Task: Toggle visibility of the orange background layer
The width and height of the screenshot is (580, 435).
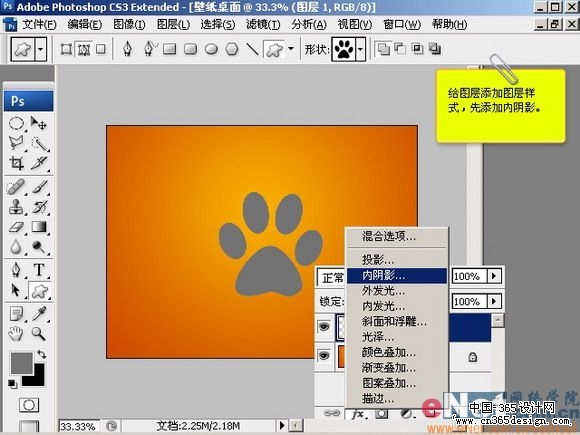Action: pyautogui.click(x=324, y=355)
